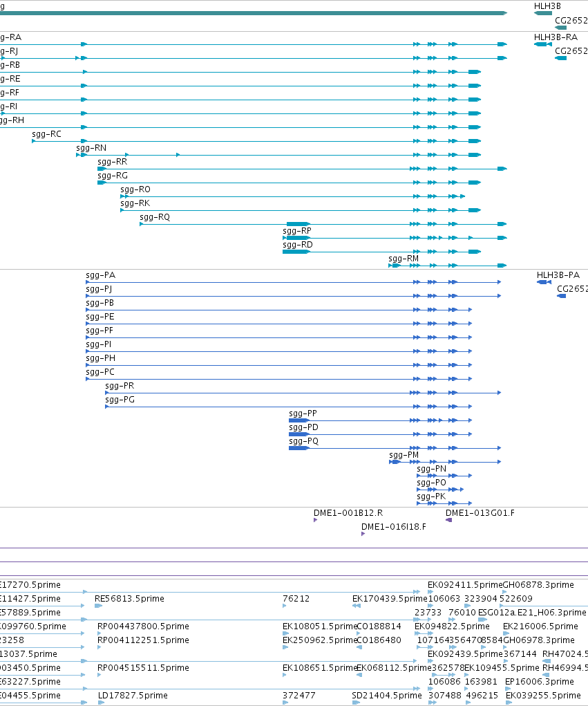Viewport: 588px width, 706px height.
Task: Click the DME1-001B12.R feature label
Action: [x=348, y=513]
